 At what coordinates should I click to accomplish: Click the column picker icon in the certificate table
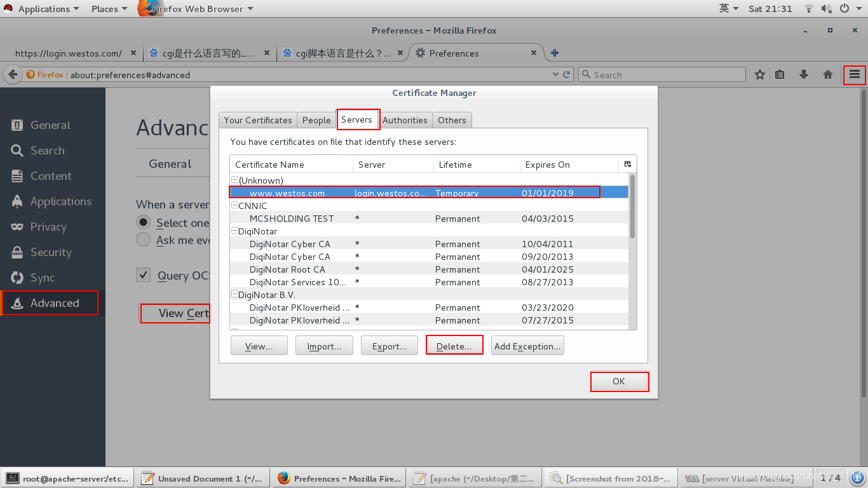point(627,164)
